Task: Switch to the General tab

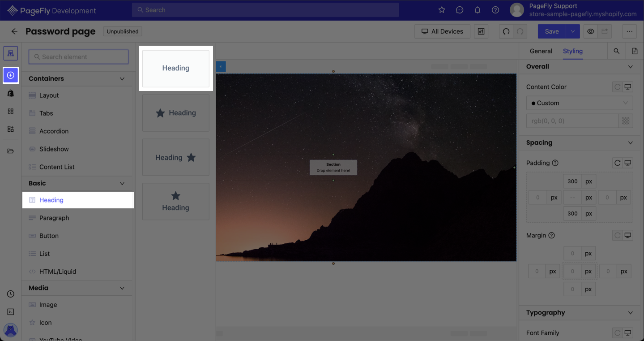Action: [x=541, y=51]
